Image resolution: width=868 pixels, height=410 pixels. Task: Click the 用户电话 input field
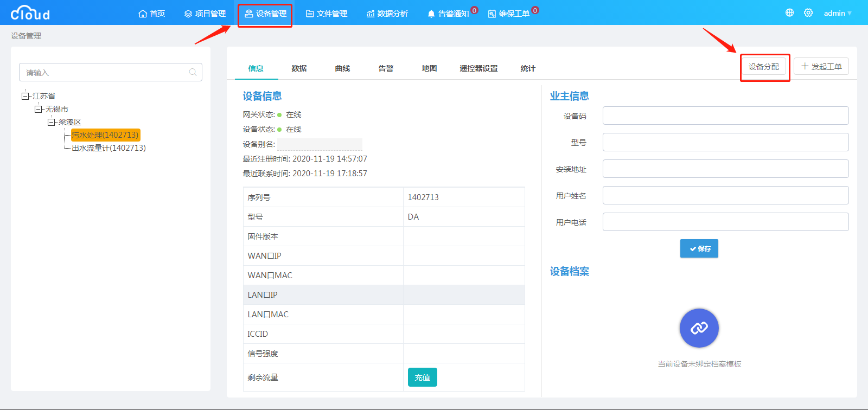click(726, 222)
